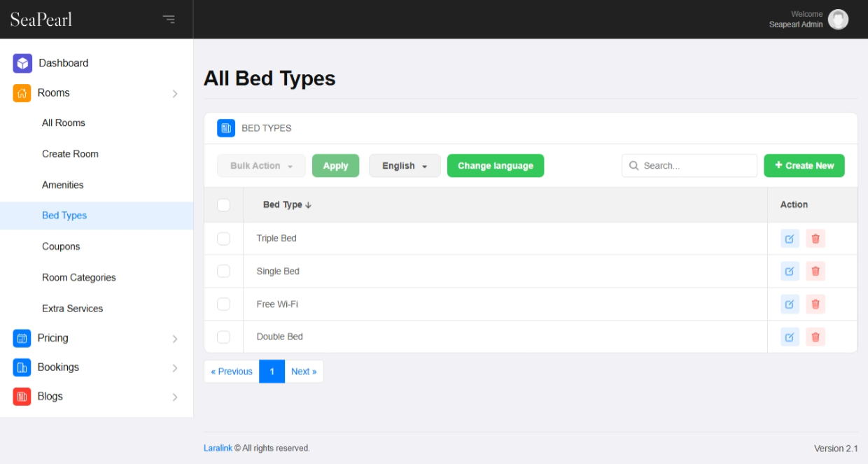Edit the Free Wi-Fi entry
This screenshot has height=464, width=868.
pyautogui.click(x=790, y=304)
